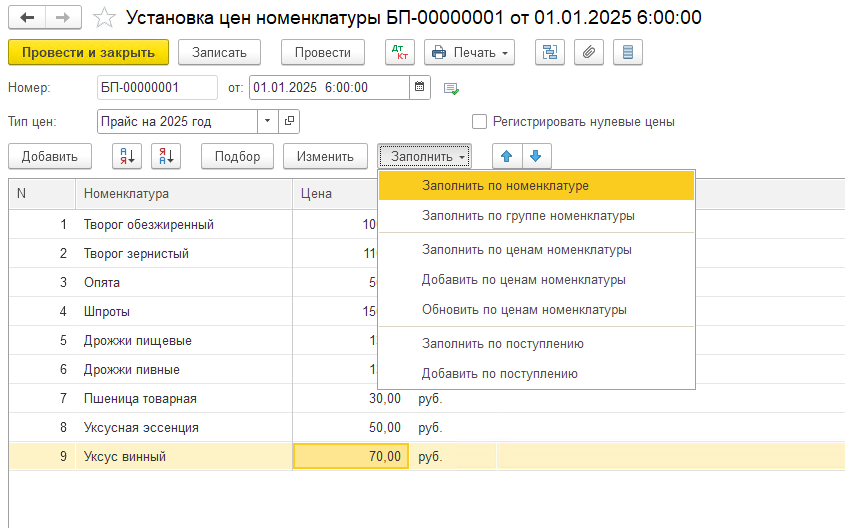Show Дт/Кт document postings
The width and height of the screenshot is (845, 528).
pyautogui.click(x=400, y=52)
